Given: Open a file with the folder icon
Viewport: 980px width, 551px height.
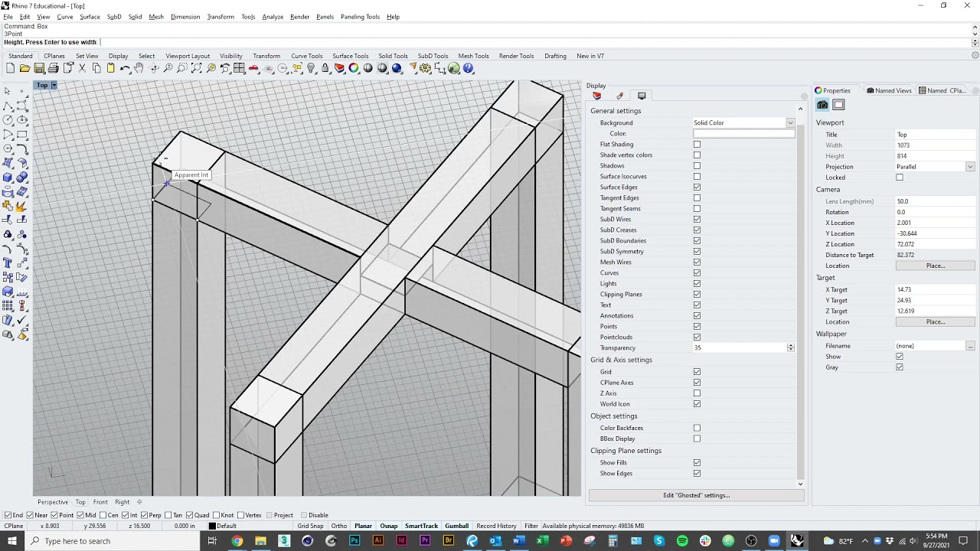Looking at the screenshot, I should pyautogui.click(x=24, y=68).
